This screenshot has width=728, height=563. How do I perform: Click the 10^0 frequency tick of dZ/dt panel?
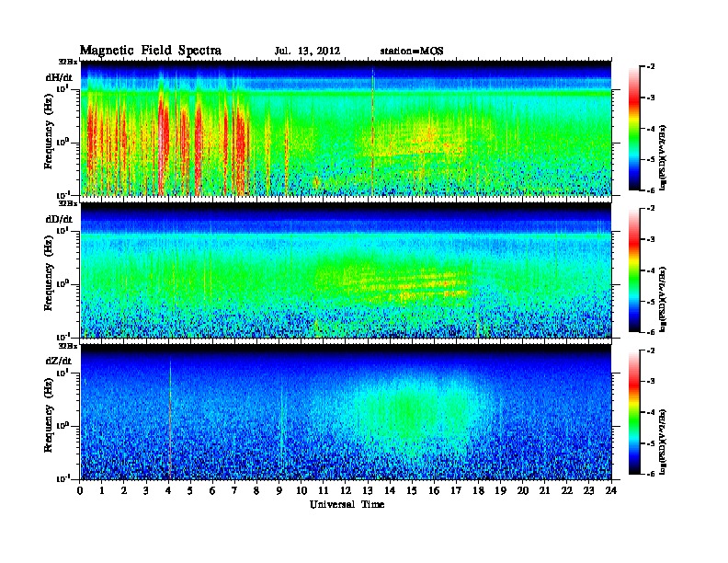pyautogui.click(x=62, y=425)
